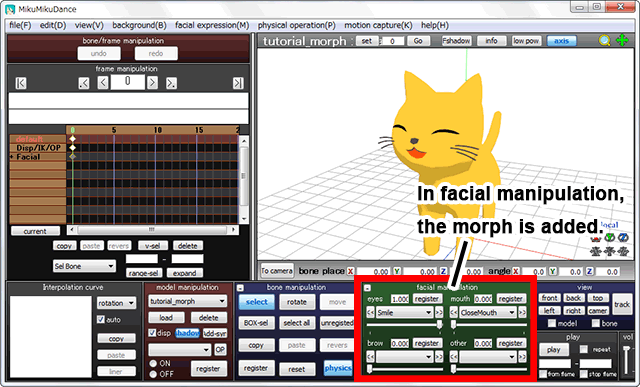
Task: Open the rotation interpolation dropdown
Action: (116, 303)
